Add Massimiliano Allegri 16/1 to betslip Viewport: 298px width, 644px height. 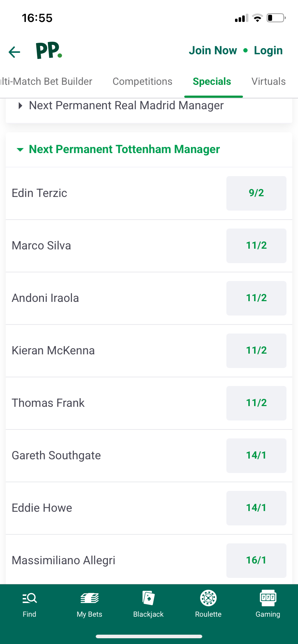tap(256, 560)
